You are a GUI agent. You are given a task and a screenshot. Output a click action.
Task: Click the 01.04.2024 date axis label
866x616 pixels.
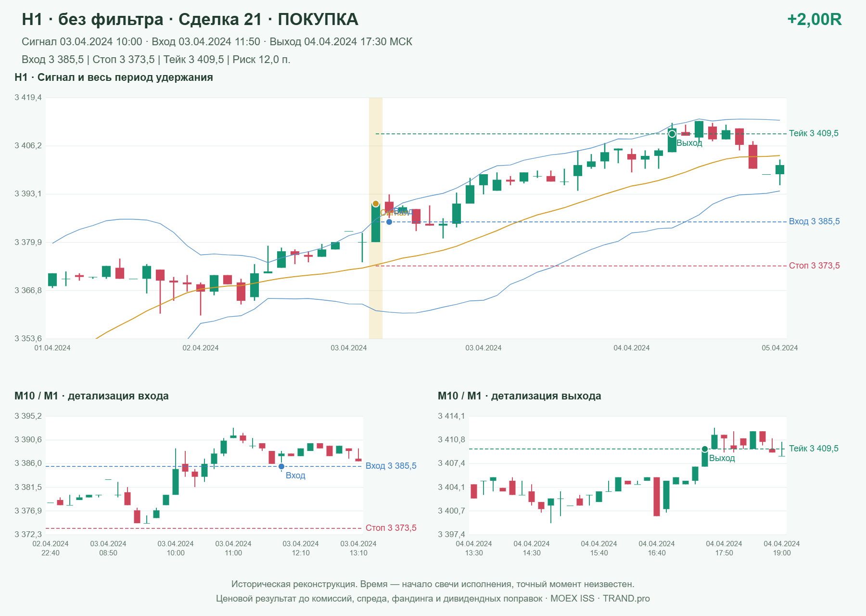(52, 348)
